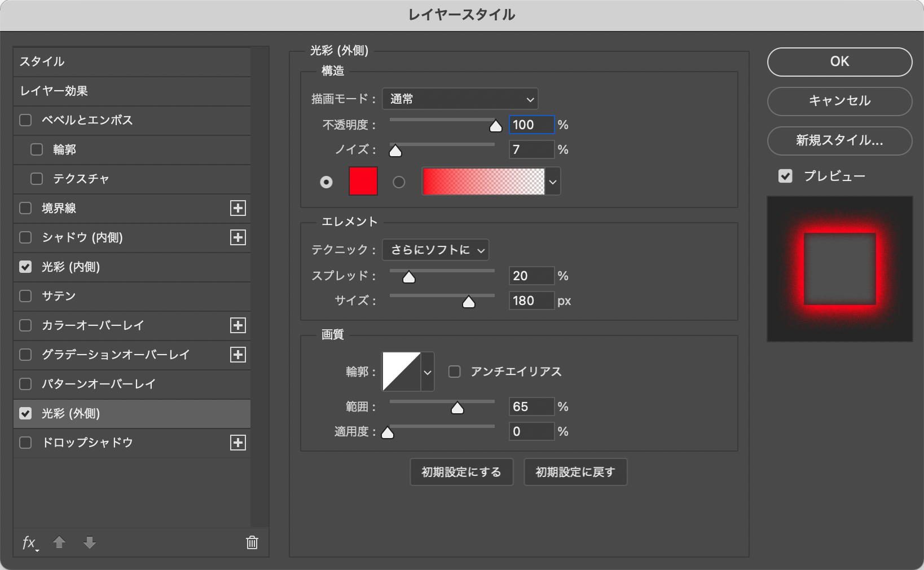Click plus icon next to シャドウ (内側)
Viewport: 924px width, 570px height.
point(238,237)
